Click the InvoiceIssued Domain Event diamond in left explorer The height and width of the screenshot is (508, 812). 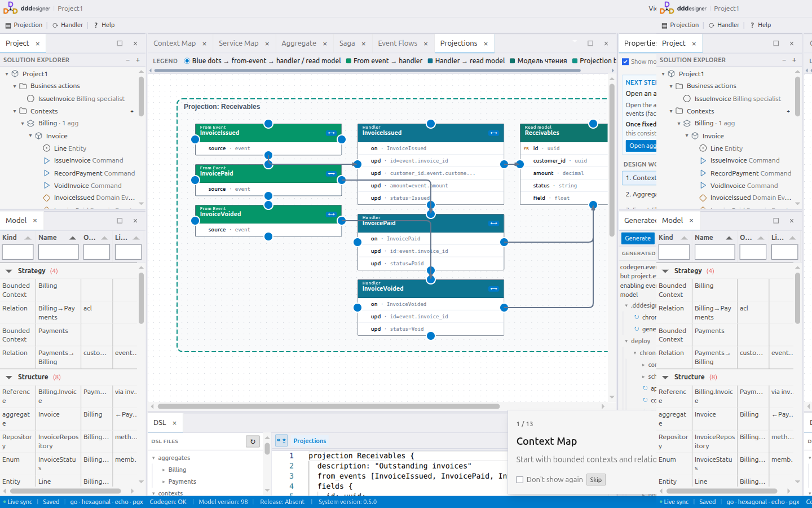click(x=47, y=198)
